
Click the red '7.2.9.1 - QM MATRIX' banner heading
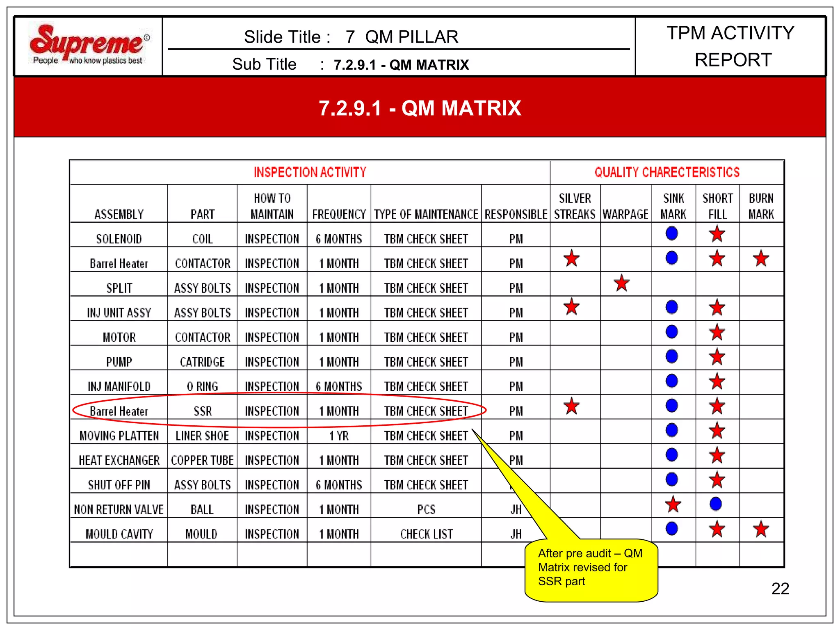pos(420,108)
